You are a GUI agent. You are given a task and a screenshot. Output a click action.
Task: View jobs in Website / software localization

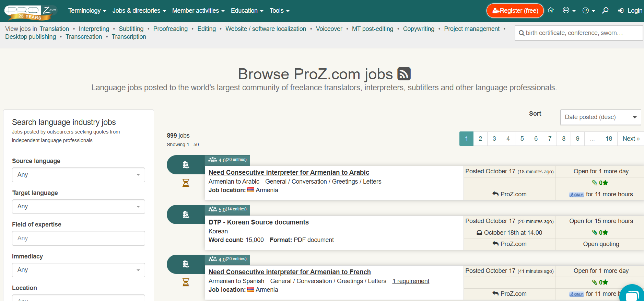coord(266,29)
